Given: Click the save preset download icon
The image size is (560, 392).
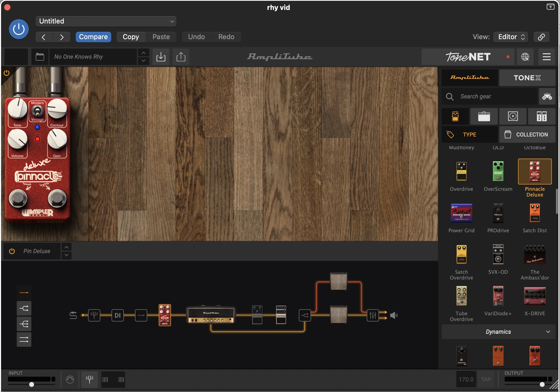Looking at the screenshot, I should click(x=161, y=57).
